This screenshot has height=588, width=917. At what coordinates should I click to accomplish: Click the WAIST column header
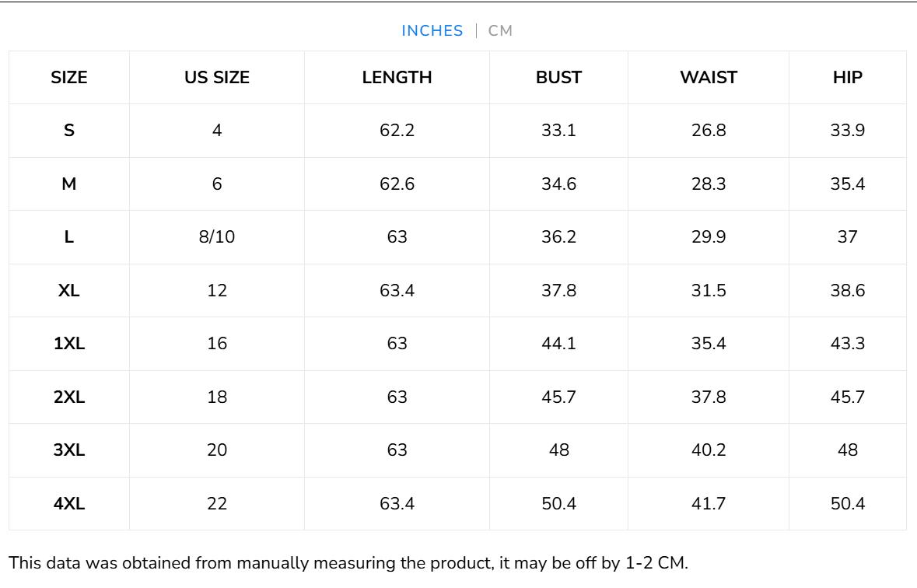tap(709, 78)
